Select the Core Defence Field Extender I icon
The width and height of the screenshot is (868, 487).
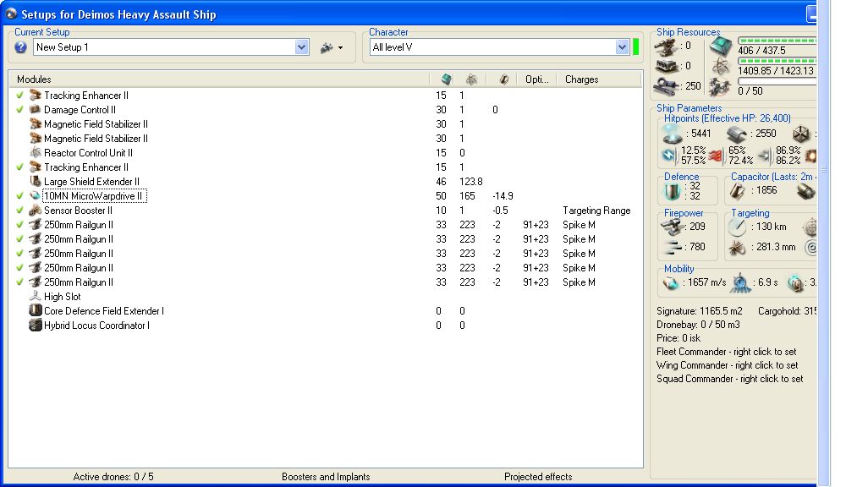(x=35, y=311)
